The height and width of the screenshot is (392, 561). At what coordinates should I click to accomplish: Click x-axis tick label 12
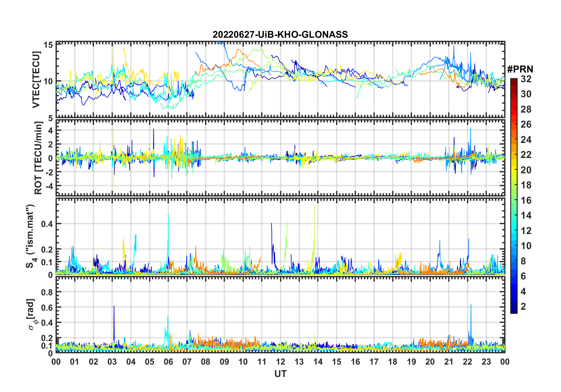(x=280, y=362)
